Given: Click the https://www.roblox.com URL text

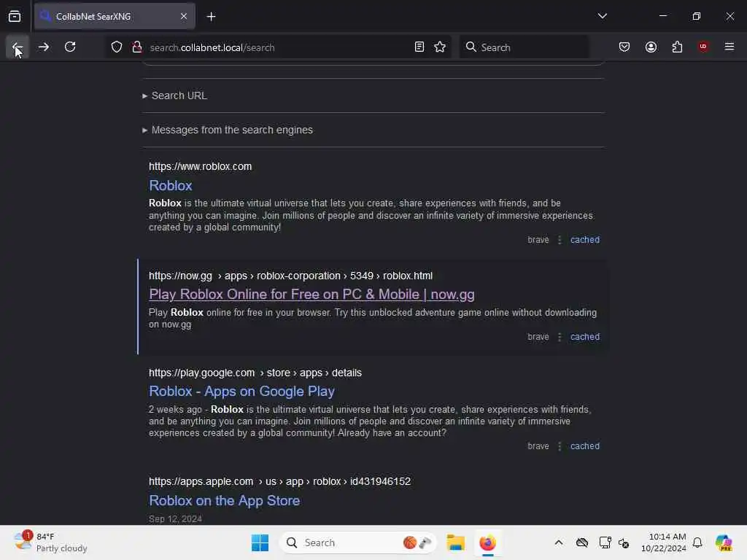Looking at the screenshot, I should pos(200,166).
